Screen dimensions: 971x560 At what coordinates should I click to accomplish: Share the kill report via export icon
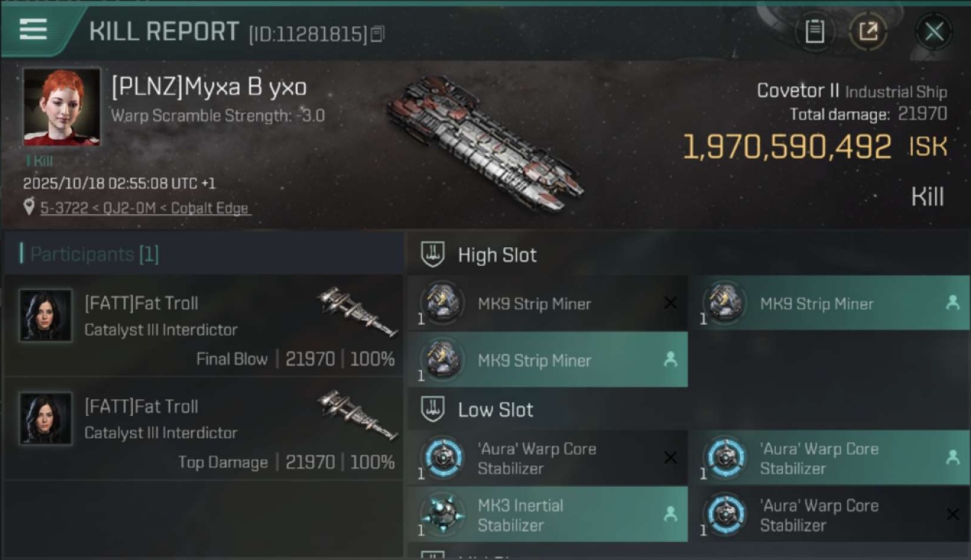pos(868,31)
